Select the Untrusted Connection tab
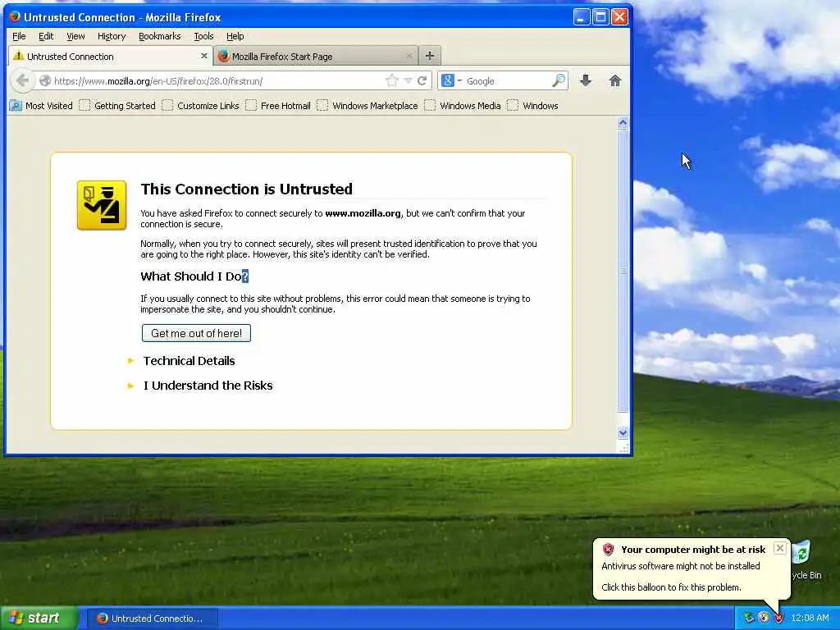Viewport: 840px width, 630px height. click(x=111, y=57)
